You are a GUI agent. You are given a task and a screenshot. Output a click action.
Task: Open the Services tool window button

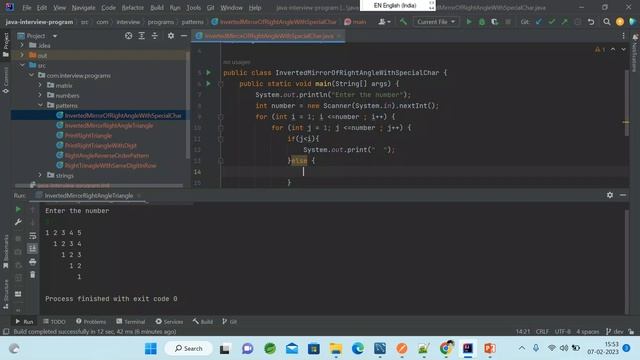tap(169, 322)
